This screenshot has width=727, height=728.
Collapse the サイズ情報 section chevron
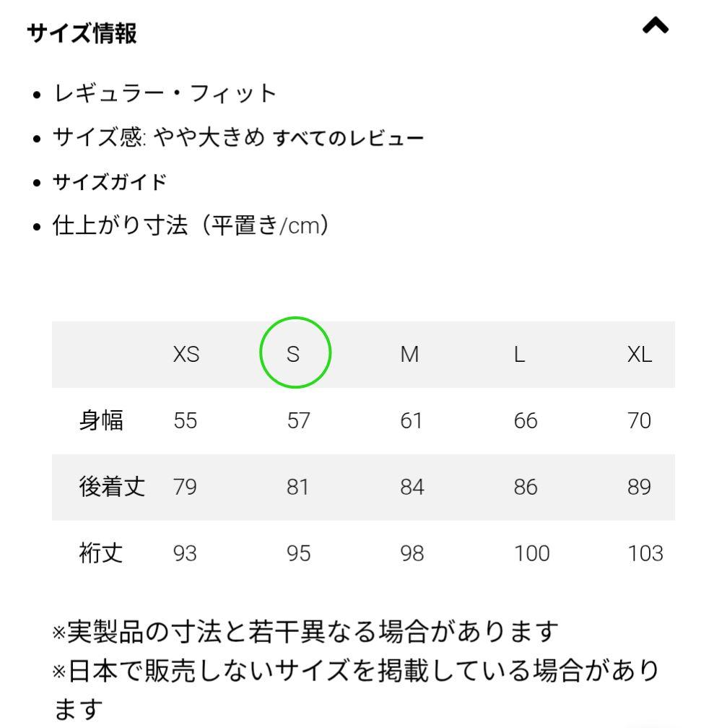[x=655, y=27]
